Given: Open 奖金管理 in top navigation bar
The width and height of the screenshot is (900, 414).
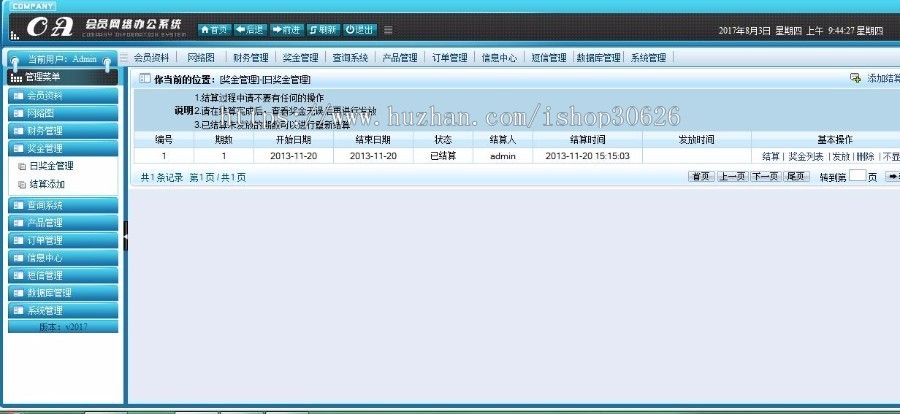Looking at the screenshot, I should point(300,57).
